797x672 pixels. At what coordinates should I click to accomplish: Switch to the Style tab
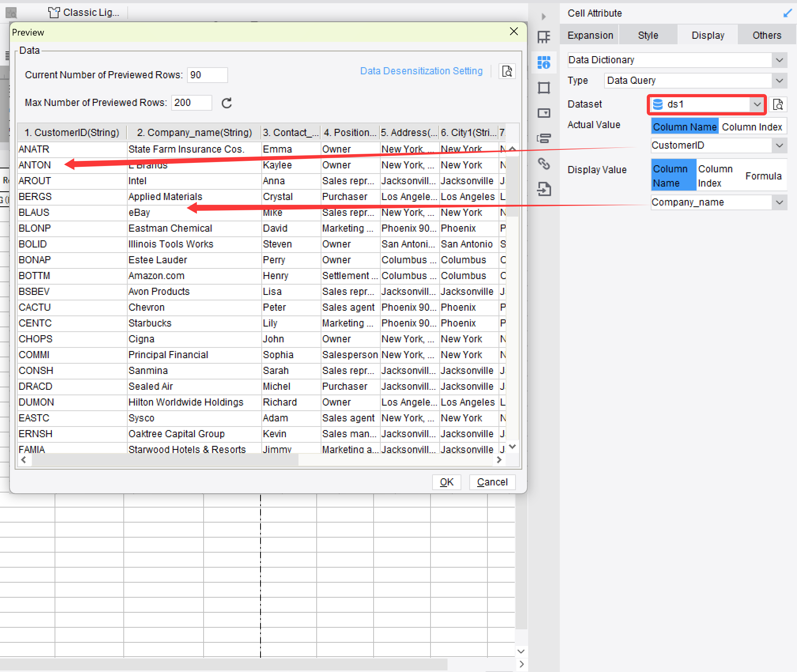click(x=648, y=35)
